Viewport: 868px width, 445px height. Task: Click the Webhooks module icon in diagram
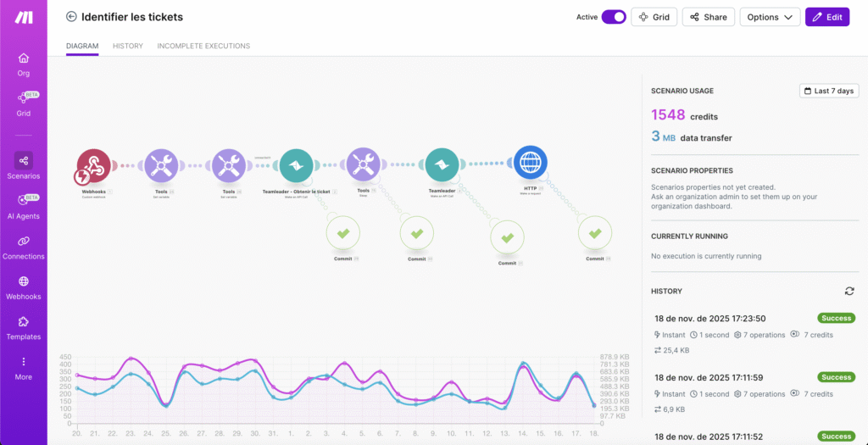(x=93, y=166)
